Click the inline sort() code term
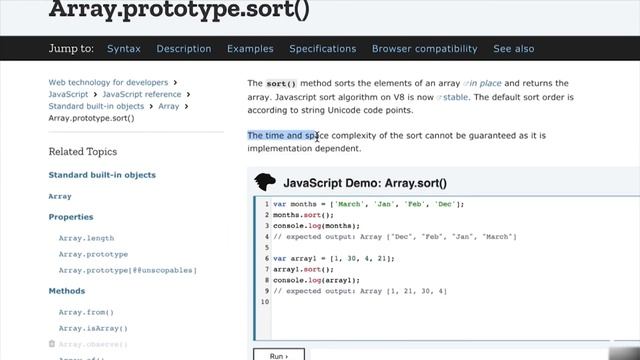This screenshot has width=640, height=360. click(x=281, y=84)
